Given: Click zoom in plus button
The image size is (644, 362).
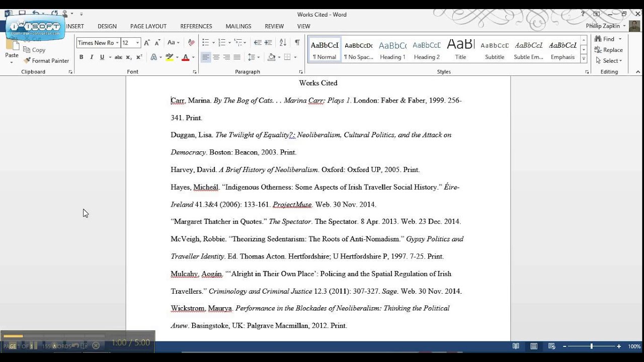Looking at the screenshot, I should click(x=619, y=346).
